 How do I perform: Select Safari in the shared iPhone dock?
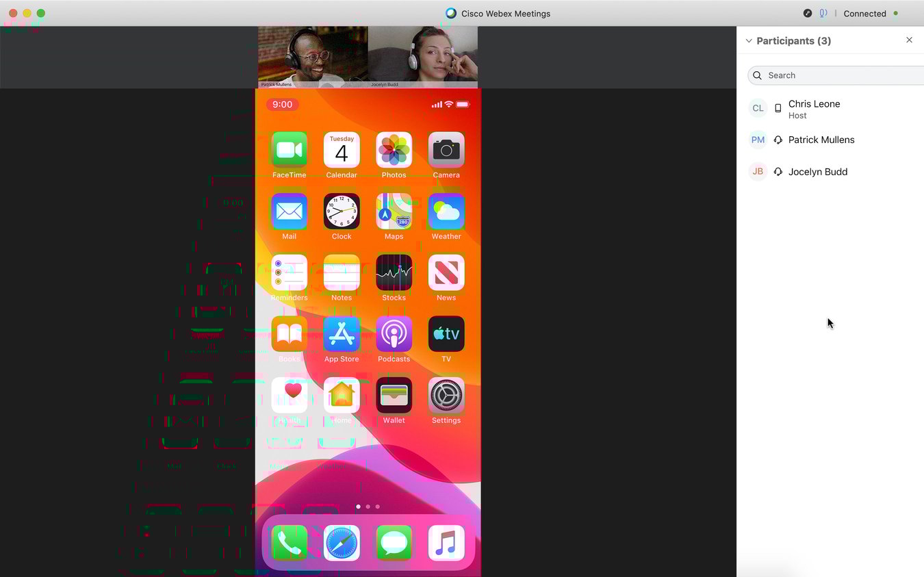(x=342, y=543)
